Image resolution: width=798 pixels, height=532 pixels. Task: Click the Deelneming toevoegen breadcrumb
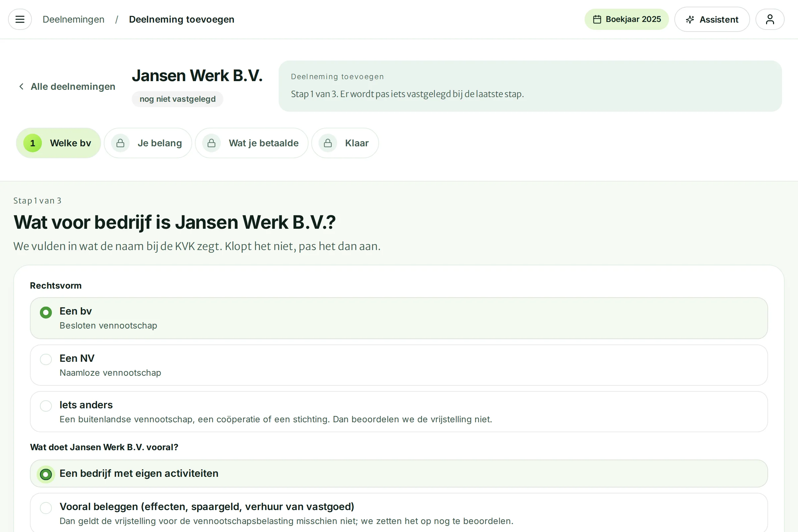(x=182, y=19)
